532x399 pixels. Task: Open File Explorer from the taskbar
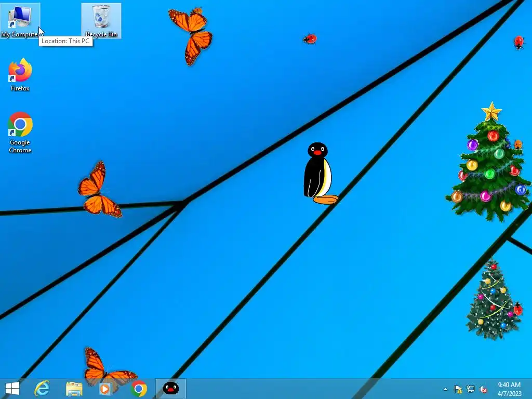pyautogui.click(x=74, y=389)
